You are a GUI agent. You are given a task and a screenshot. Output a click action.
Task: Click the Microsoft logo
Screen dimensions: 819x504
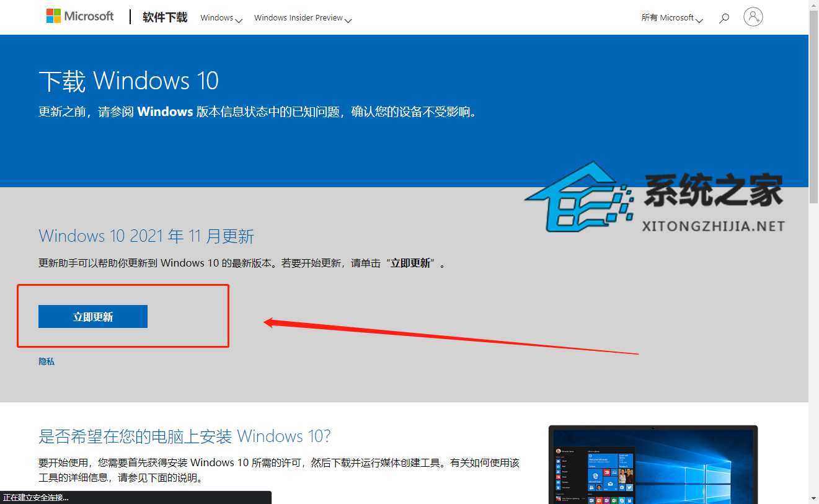tap(80, 17)
